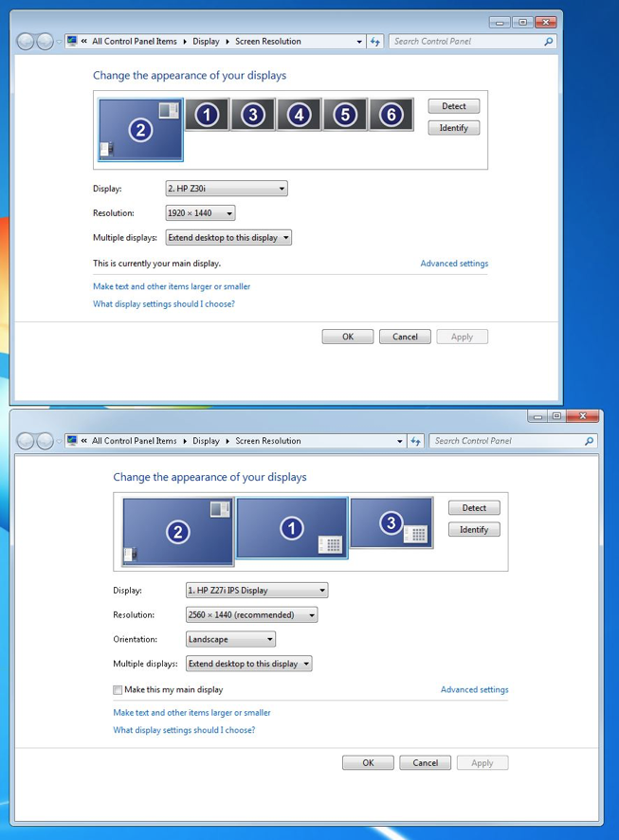Screen dimensions: 619x840
Task: Click 'Screen Resolution' breadcrumb in top window
Action: 268,42
